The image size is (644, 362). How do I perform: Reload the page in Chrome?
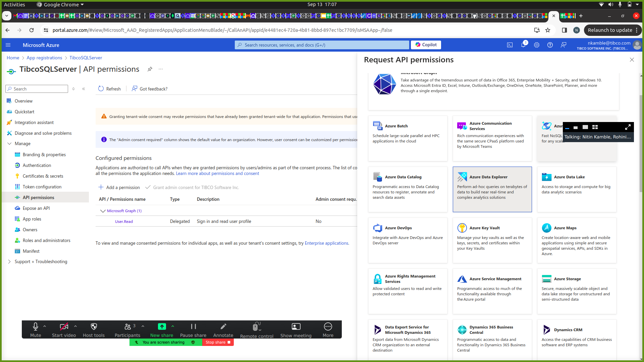(32, 30)
